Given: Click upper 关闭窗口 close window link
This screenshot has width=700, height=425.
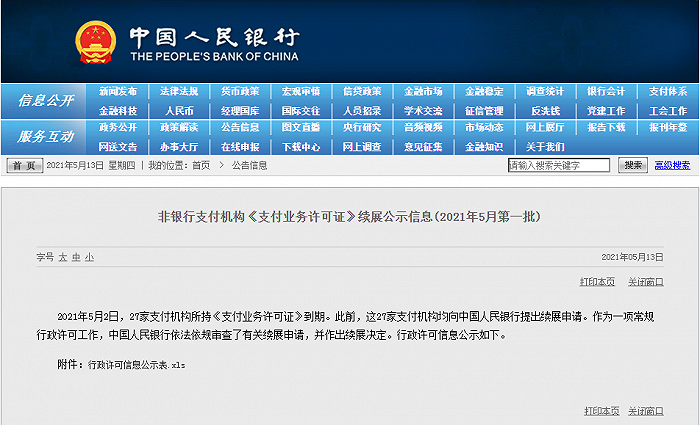Looking at the screenshot, I should click(646, 282).
